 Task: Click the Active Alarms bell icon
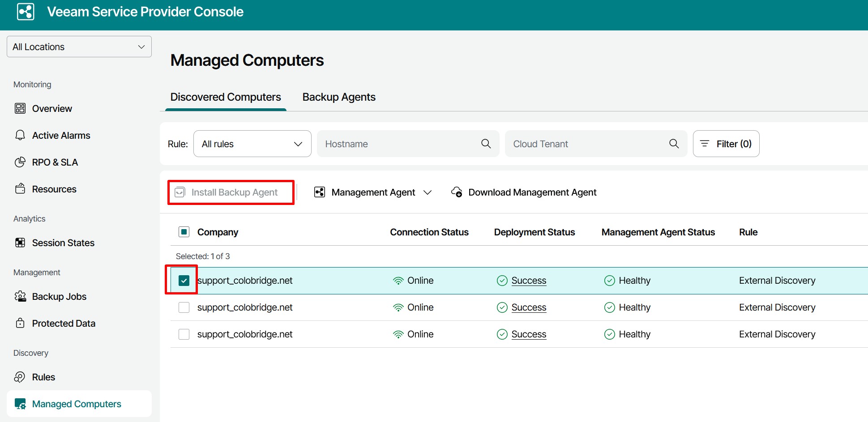tap(20, 135)
